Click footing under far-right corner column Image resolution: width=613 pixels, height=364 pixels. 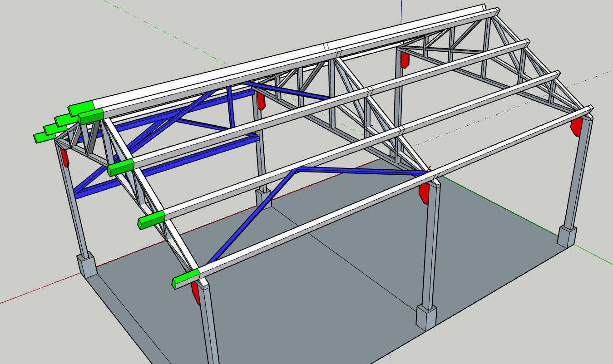[567, 236]
